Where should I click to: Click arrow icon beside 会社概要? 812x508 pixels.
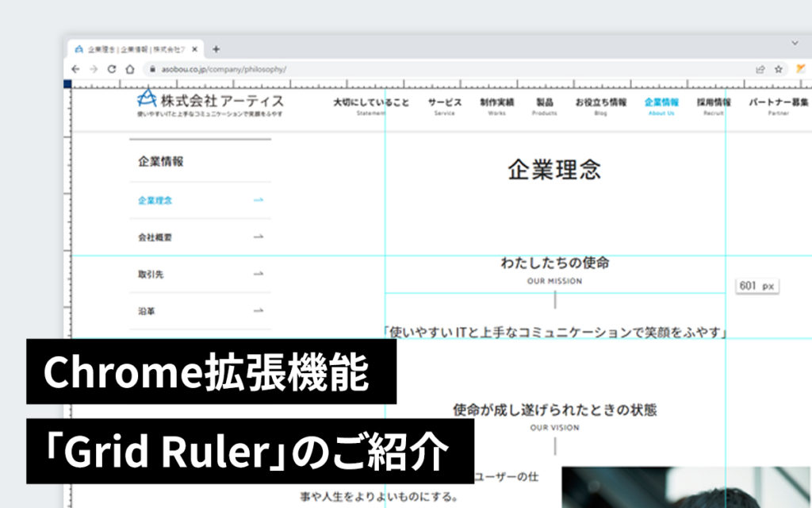[x=259, y=237]
